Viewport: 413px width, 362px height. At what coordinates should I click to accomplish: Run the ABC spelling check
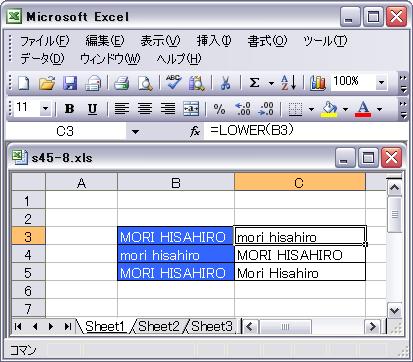point(174,83)
